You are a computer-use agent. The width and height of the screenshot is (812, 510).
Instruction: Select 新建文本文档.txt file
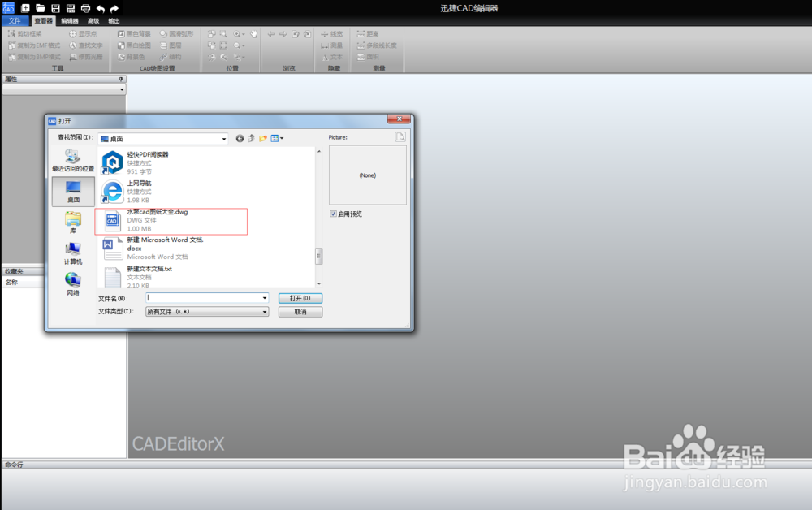click(x=138, y=277)
